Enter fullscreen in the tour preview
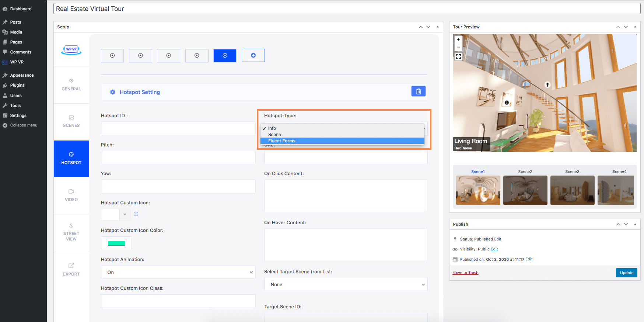Screen dimensions: 644x322 pos(458,56)
